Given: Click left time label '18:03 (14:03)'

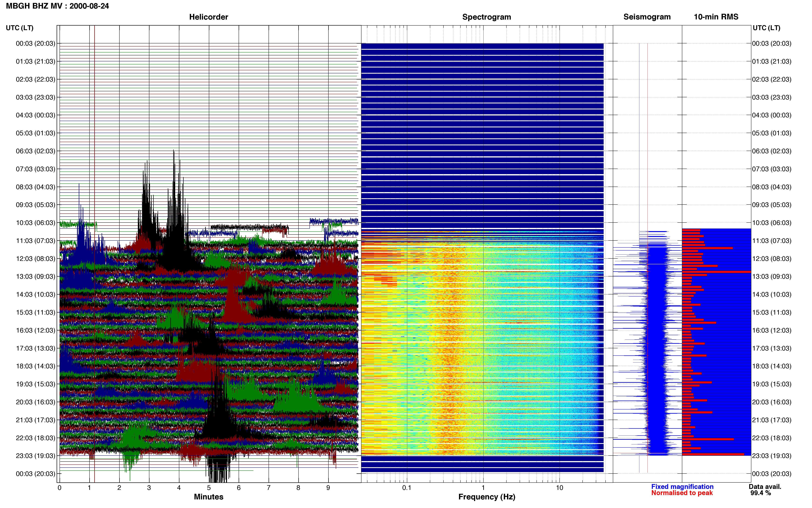Looking at the screenshot, I should pos(36,366).
